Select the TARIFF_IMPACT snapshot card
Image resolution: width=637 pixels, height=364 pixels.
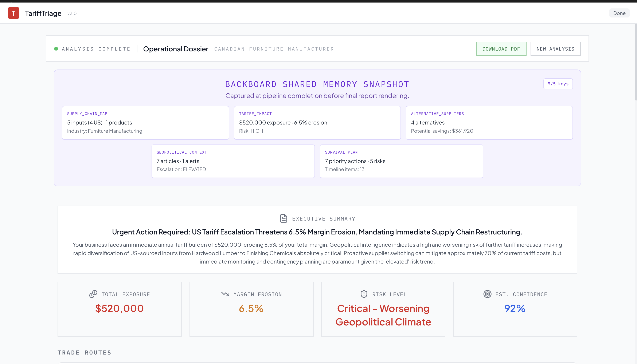pyautogui.click(x=317, y=123)
